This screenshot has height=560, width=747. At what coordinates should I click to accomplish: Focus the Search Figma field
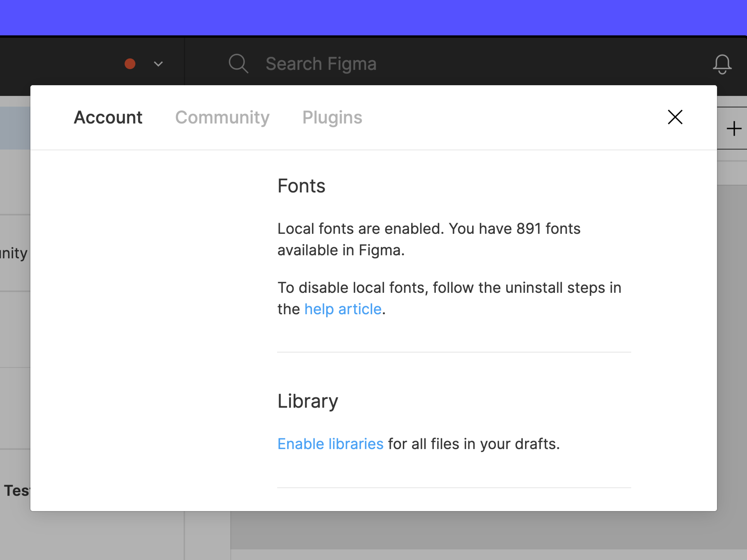pos(321,64)
